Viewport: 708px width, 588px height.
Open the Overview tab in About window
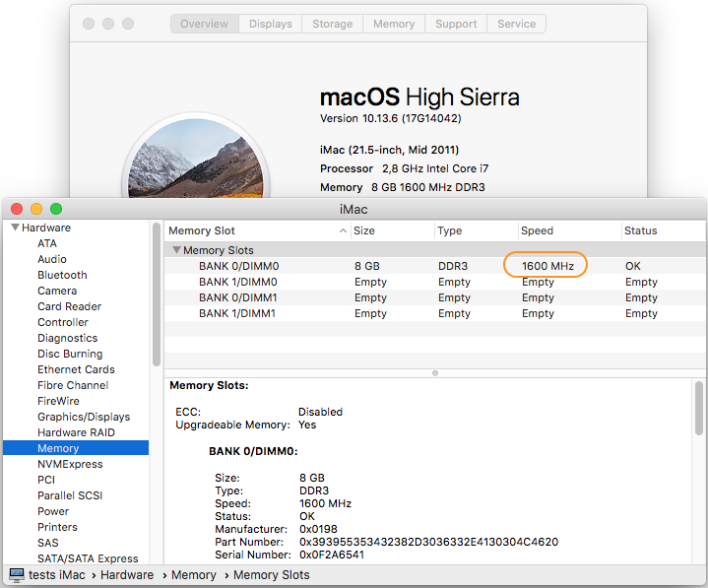tap(205, 24)
